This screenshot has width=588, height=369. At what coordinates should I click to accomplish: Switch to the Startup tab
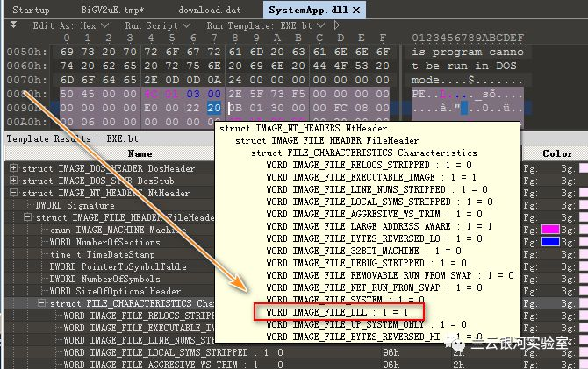31,10
